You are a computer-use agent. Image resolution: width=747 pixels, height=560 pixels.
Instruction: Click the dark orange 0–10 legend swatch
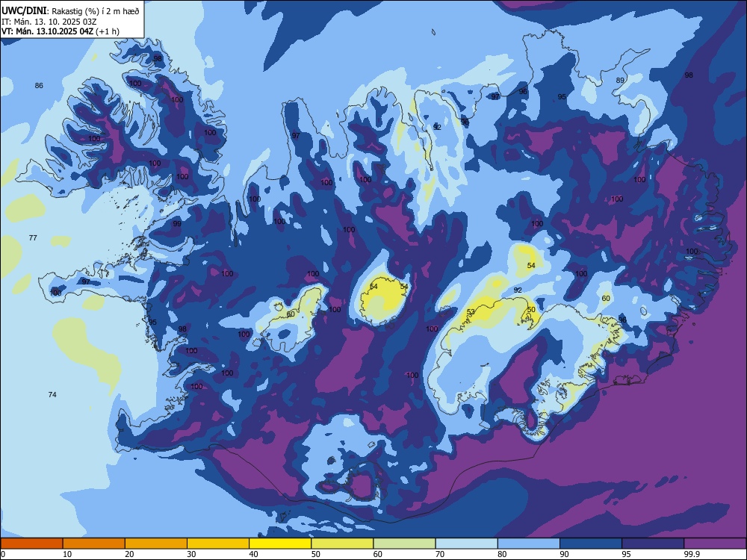31,544
